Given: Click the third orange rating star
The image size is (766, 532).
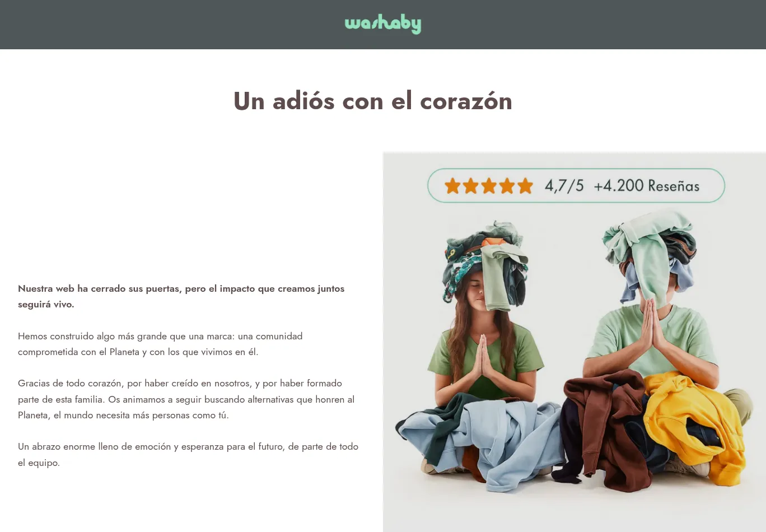Looking at the screenshot, I should coord(489,186).
